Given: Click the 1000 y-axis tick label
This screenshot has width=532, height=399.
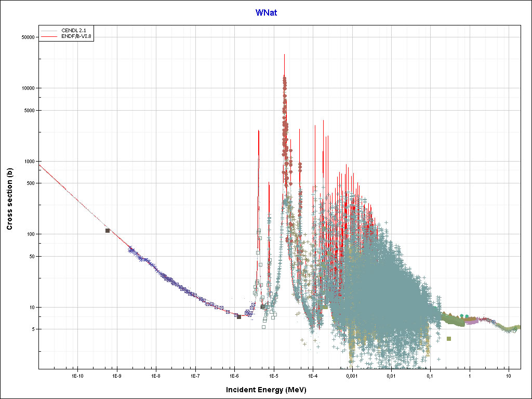Looking at the screenshot, I should coord(28,162).
